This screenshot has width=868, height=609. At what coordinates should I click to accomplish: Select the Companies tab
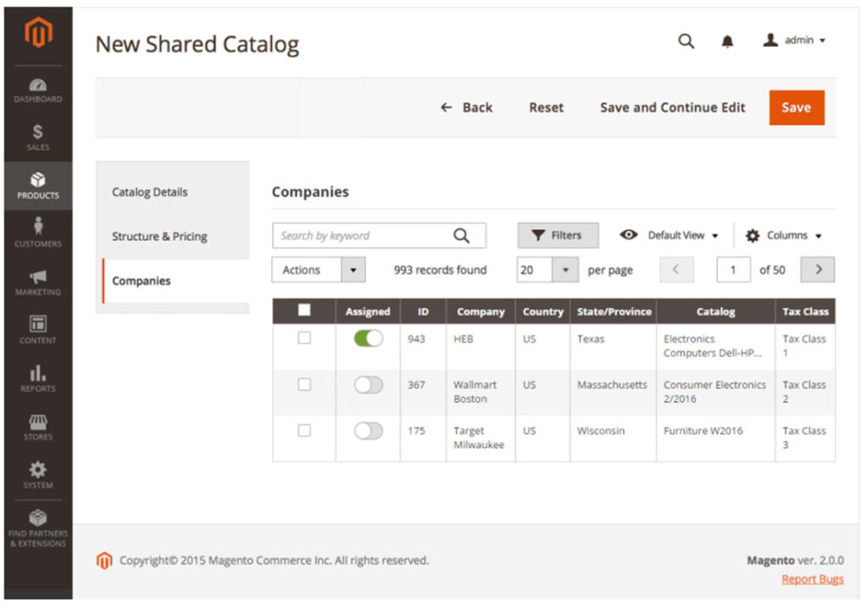click(x=175, y=281)
